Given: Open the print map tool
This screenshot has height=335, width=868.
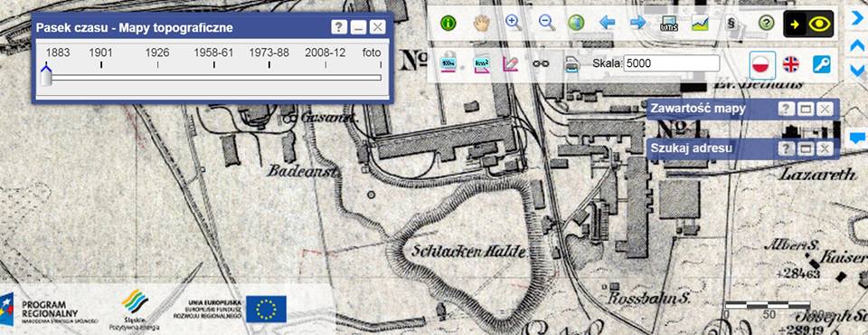Looking at the screenshot, I should coord(571,64).
